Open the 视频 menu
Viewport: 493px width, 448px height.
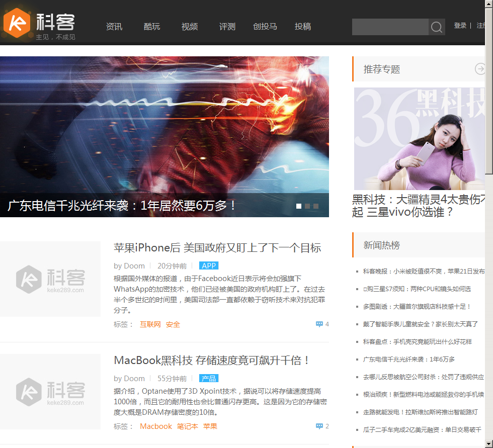[x=190, y=27]
